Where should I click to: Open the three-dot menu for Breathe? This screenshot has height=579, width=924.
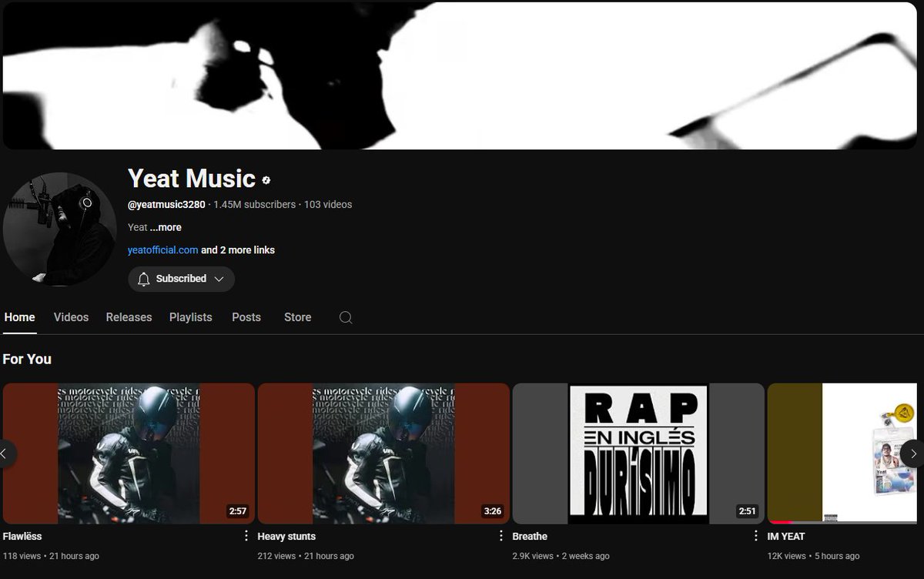756,536
